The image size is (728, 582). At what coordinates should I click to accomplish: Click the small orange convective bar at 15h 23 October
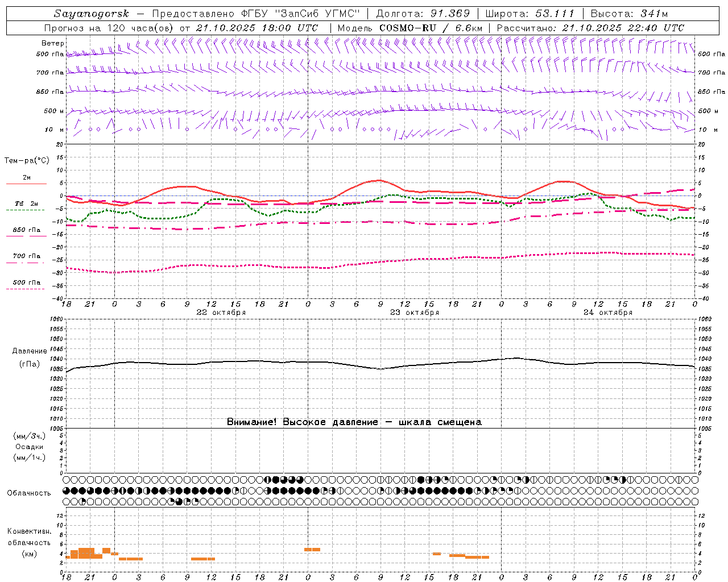click(437, 554)
